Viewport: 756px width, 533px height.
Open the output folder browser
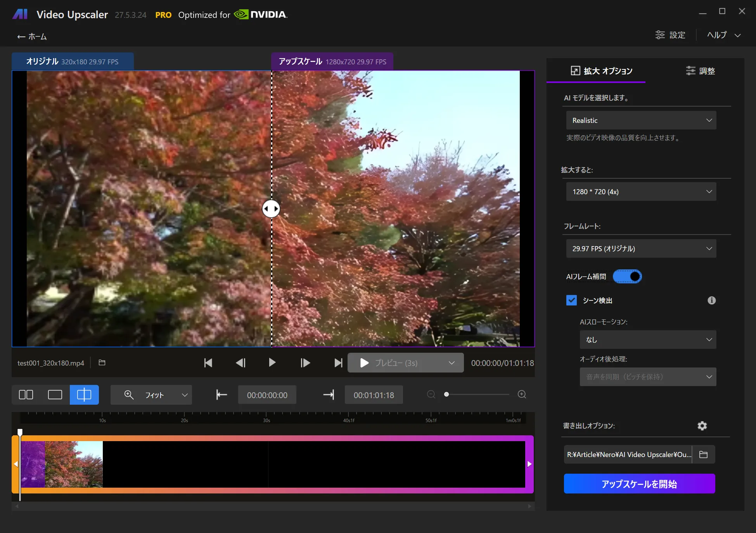[x=704, y=454]
